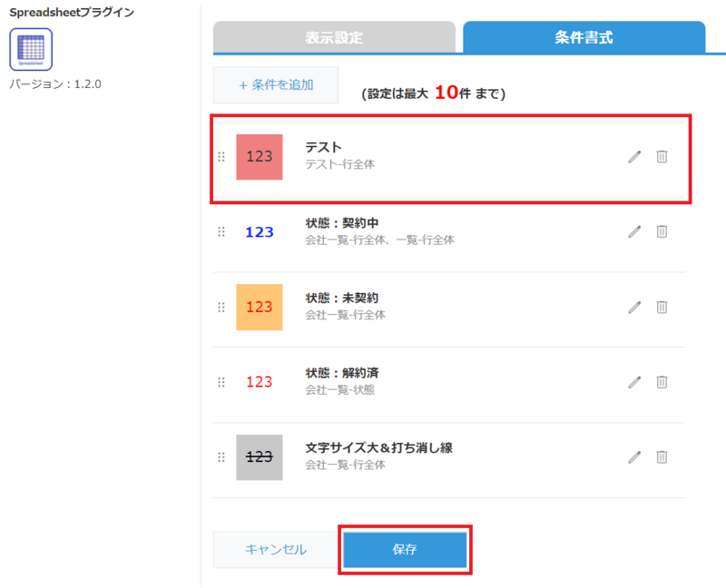Click the drag handle beside 状態：解約済

pos(221,382)
